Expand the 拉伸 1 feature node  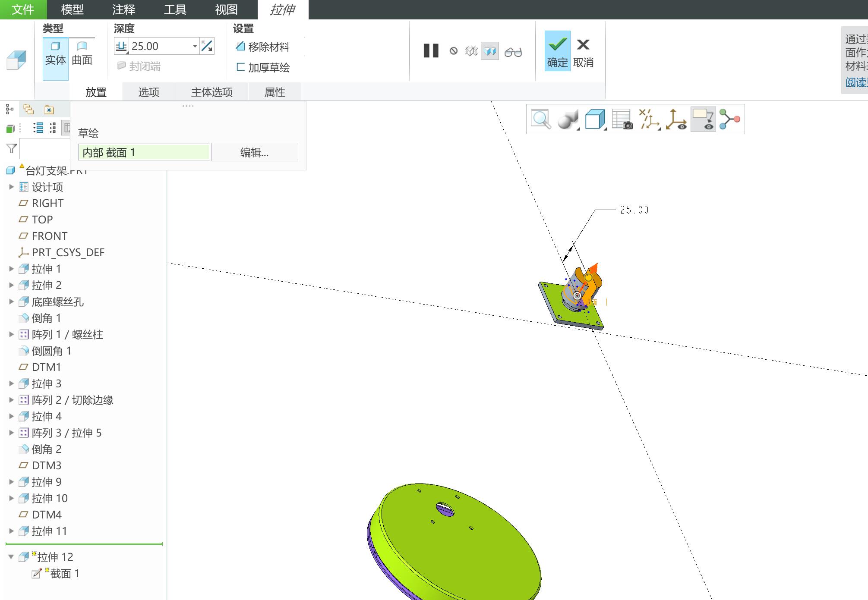click(x=12, y=269)
